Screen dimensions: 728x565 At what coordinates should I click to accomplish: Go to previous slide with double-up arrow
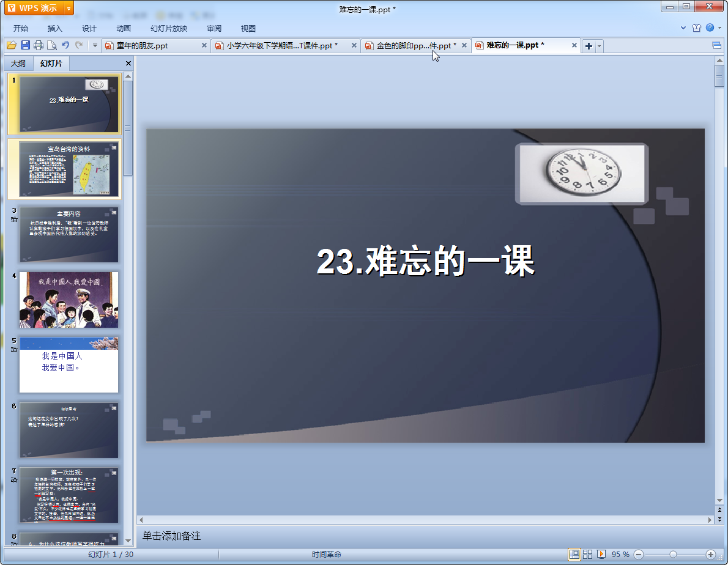(x=719, y=510)
